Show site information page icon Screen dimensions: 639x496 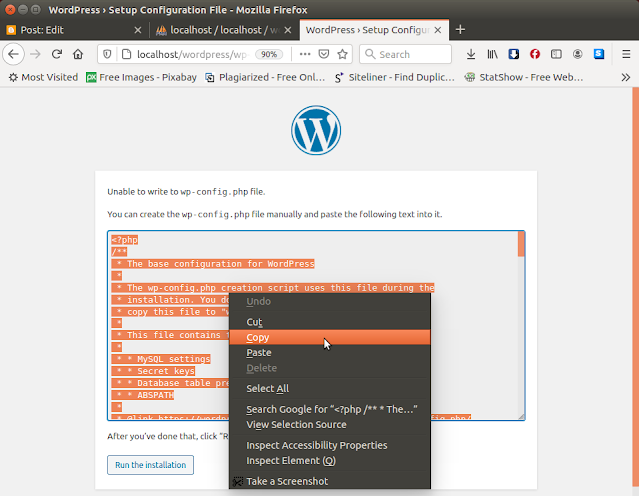127,54
